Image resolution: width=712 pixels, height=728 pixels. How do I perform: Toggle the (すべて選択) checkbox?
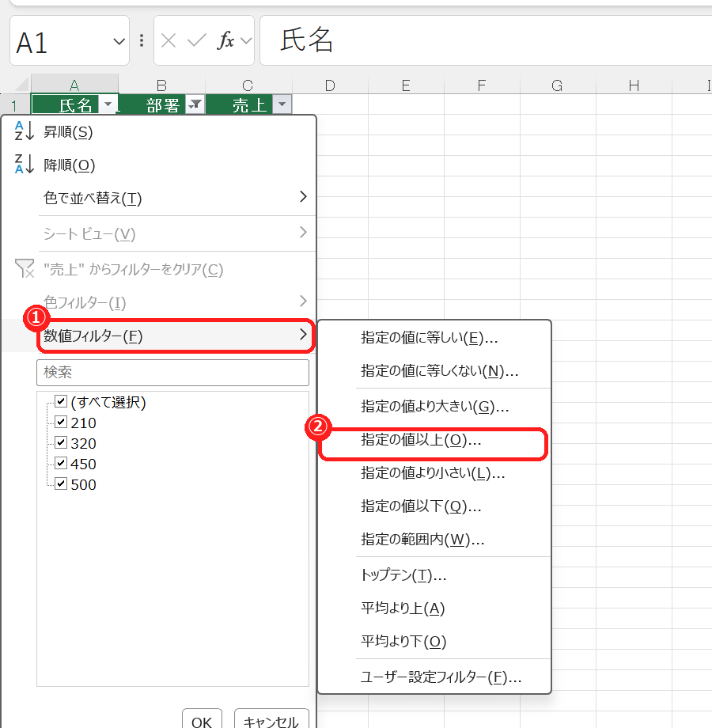point(61,401)
